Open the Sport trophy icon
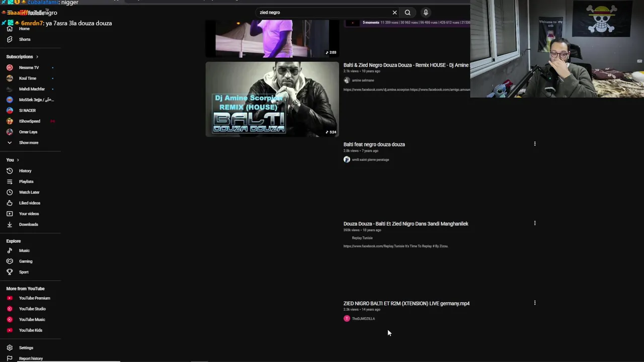Image resolution: width=644 pixels, height=362 pixels. click(10, 272)
